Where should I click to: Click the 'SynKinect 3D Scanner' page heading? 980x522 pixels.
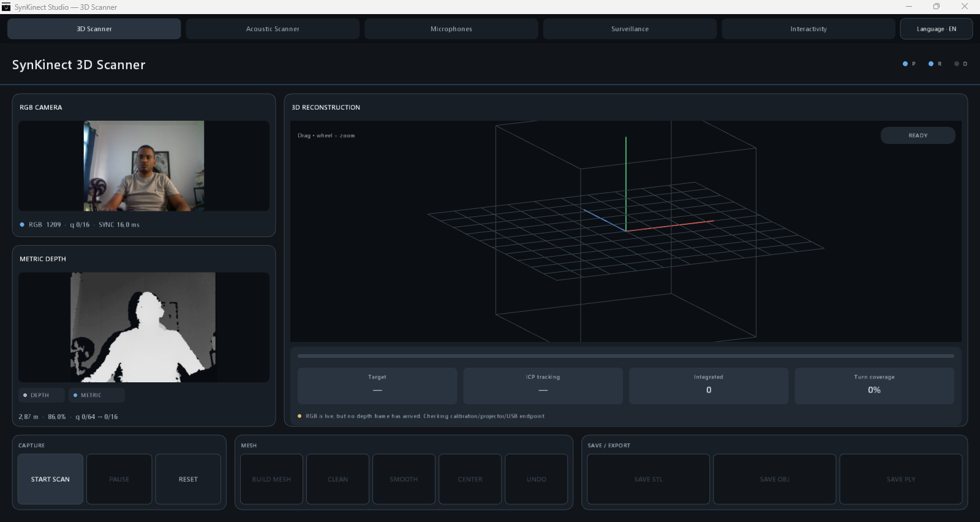(79, 65)
